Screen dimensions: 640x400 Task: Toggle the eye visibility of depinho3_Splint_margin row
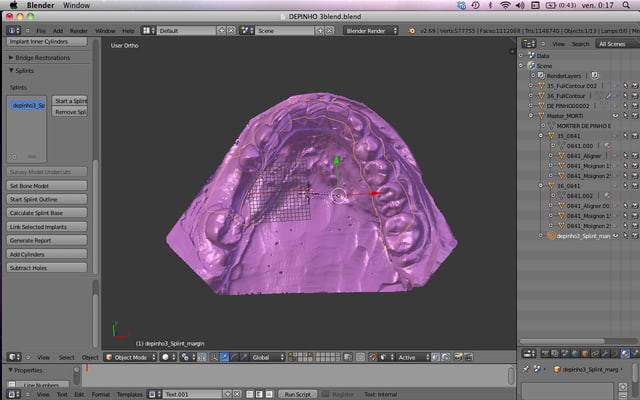click(616, 236)
